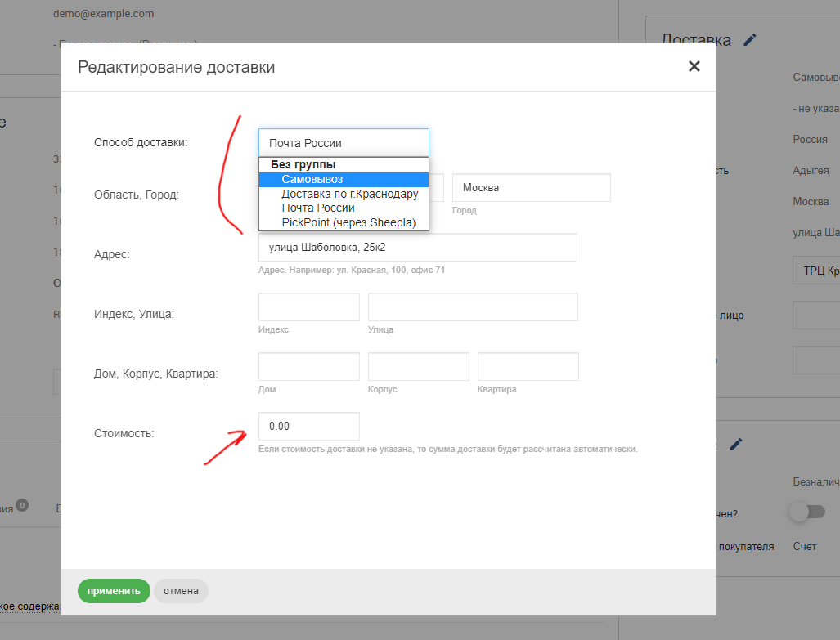840x640 pixels.
Task: Open the ТРЦ Кр dropdown in the Доставка panel
Action: tap(815, 271)
